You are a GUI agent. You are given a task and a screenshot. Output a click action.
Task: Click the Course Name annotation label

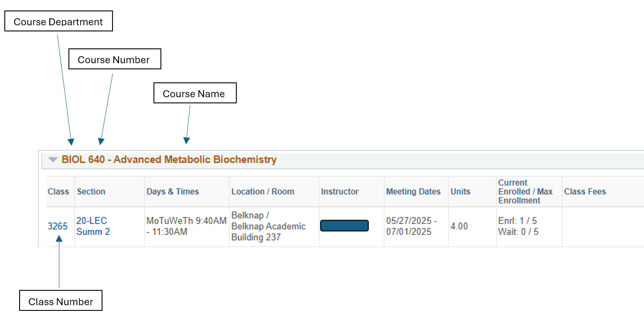(x=195, y=93)
